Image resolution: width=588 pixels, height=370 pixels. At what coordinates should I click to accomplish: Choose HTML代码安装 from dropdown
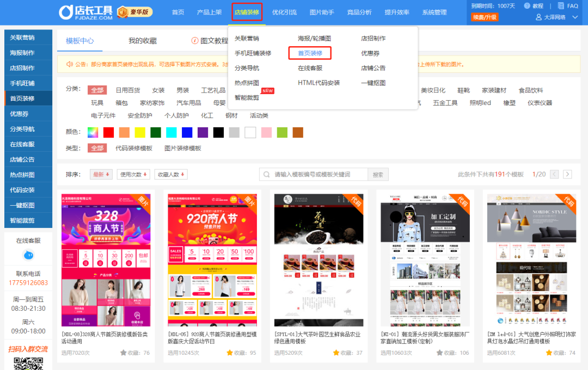(x=318, y=83)
